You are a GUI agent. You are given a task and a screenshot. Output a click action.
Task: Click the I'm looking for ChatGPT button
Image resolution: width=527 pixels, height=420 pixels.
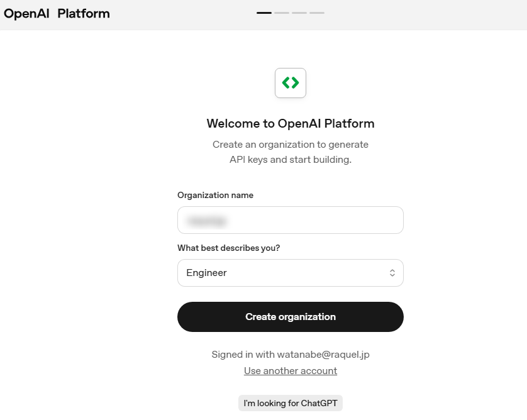(x=291, y=403)
